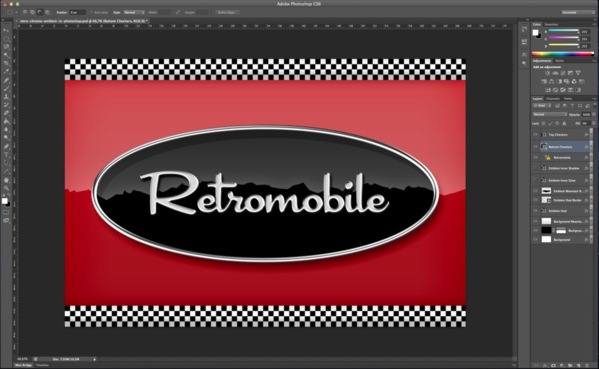
Task: Show the Emblem Inner Shadow layer
Action: (x=535, y=168)
